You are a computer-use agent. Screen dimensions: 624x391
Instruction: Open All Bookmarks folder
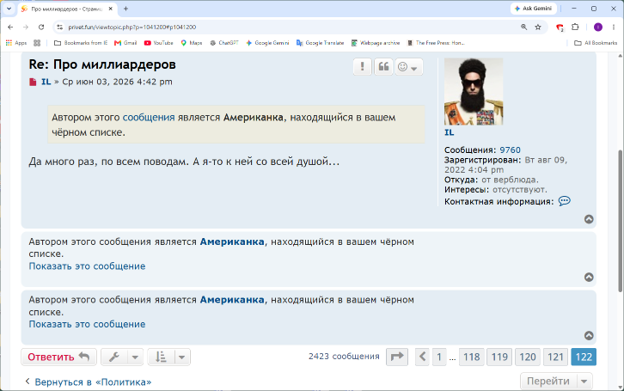[x=596, y=43]
